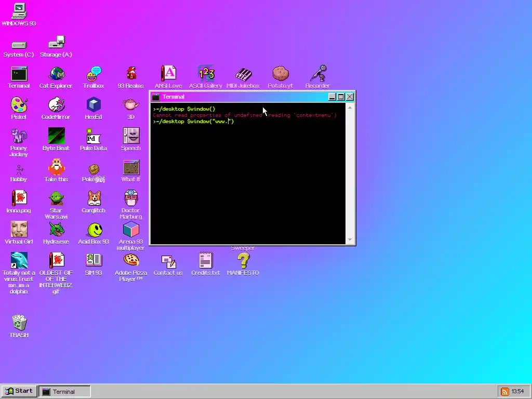The width and height of the screenshot is (532, 399).
Task: Open the 3D teapot icon
Action: [x=130, y=109]
